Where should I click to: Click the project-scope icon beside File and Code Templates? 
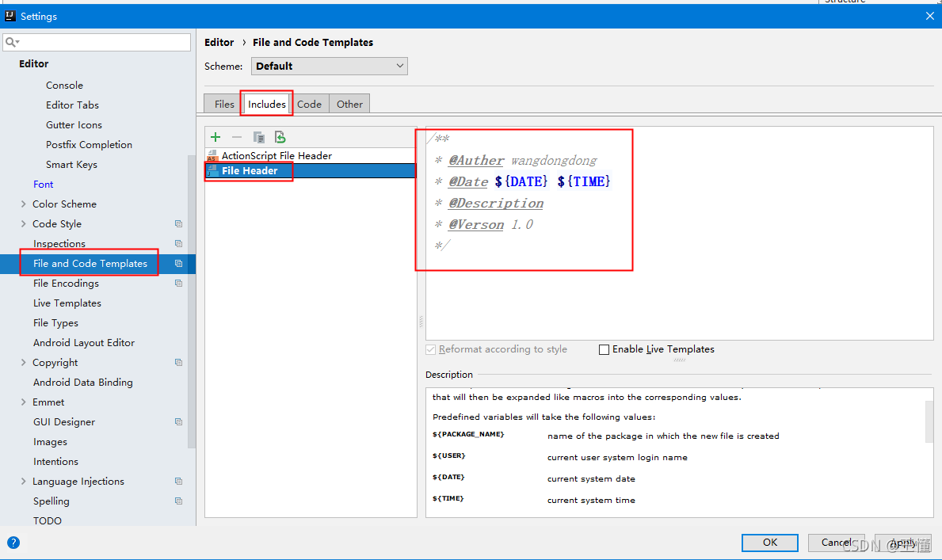point(178,263)
